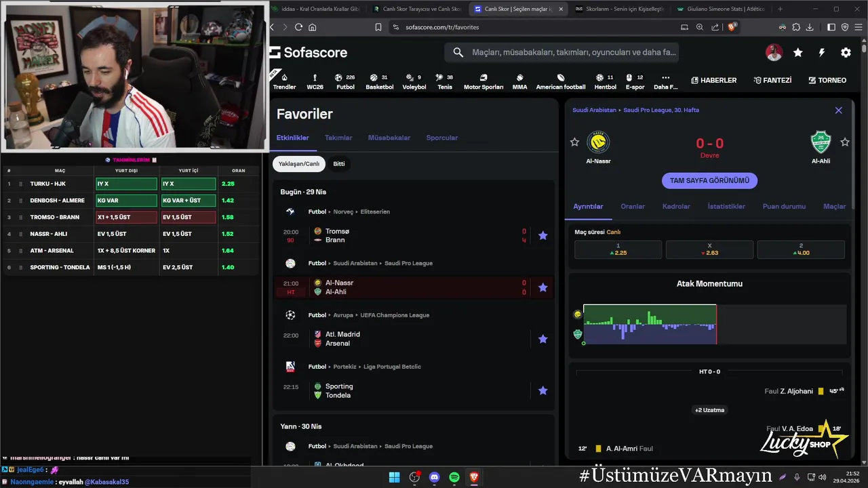Select the Basketbol sport icon
Screen dimensions: 868x488
point(380,81)
